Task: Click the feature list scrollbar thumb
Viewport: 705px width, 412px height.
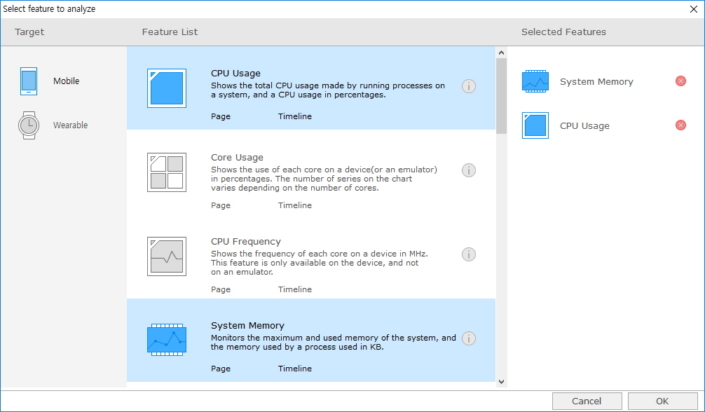Action: pos(501,90)
